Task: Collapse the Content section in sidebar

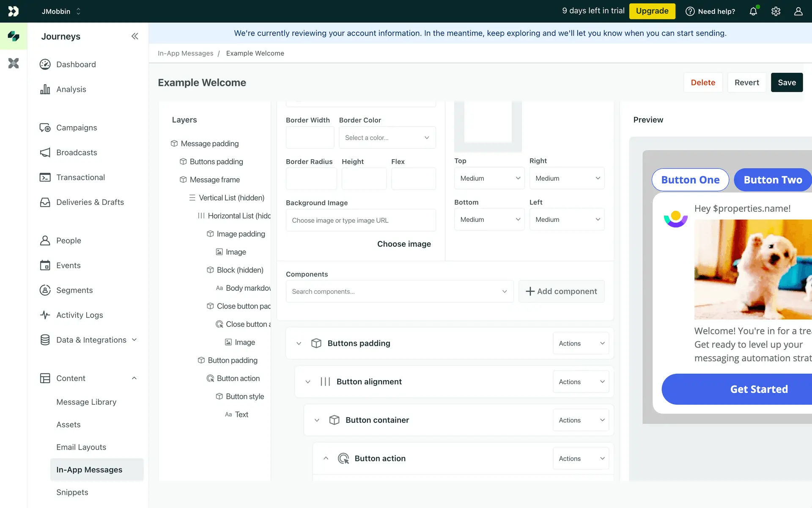Action: [134, 378]
